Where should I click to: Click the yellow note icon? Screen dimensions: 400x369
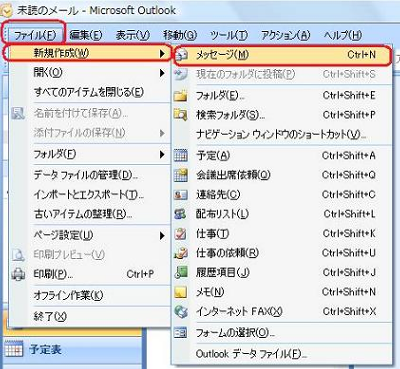point(181,292)
